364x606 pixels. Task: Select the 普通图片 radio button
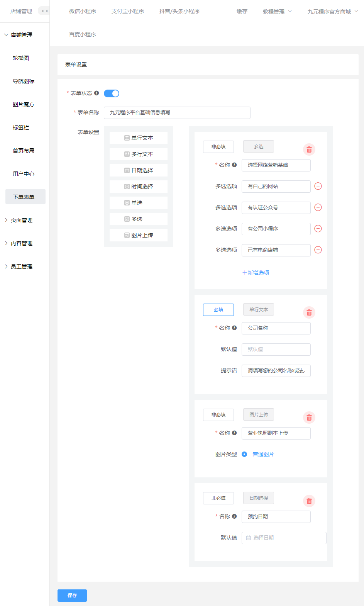(244, 454)
